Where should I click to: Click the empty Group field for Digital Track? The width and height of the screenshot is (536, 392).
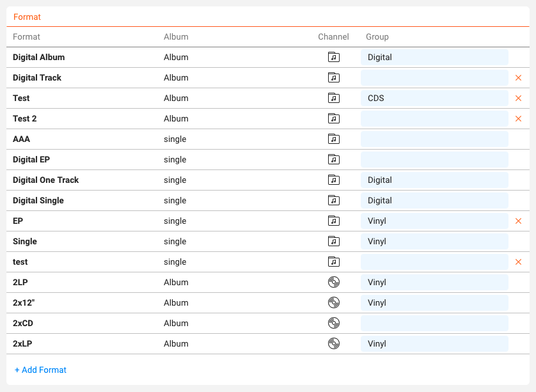[x=434, y=77]
